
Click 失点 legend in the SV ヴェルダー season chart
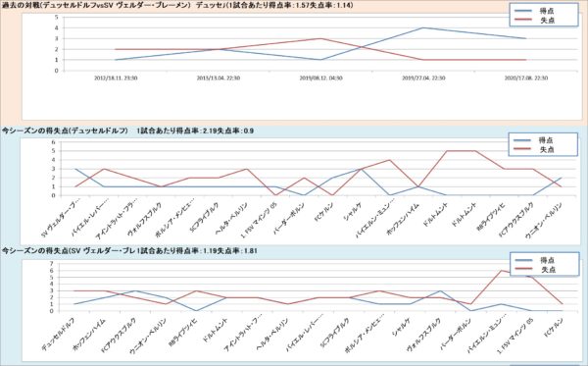(535, 270)
